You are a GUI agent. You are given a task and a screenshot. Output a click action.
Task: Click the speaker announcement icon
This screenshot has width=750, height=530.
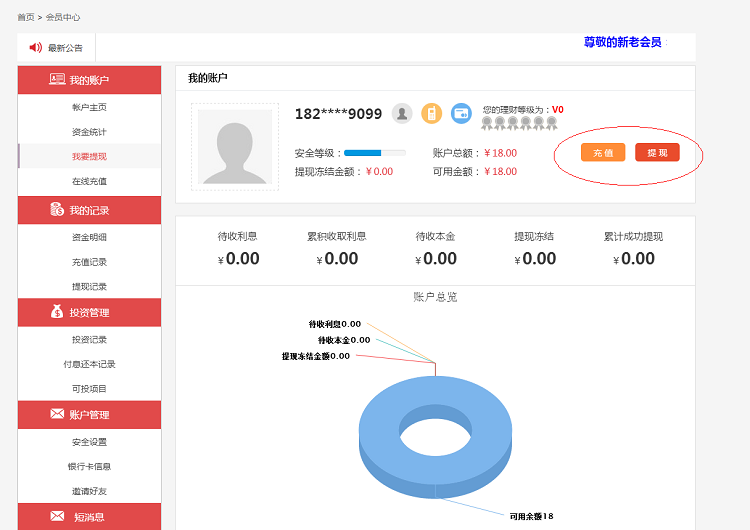(x=35, y=47)
